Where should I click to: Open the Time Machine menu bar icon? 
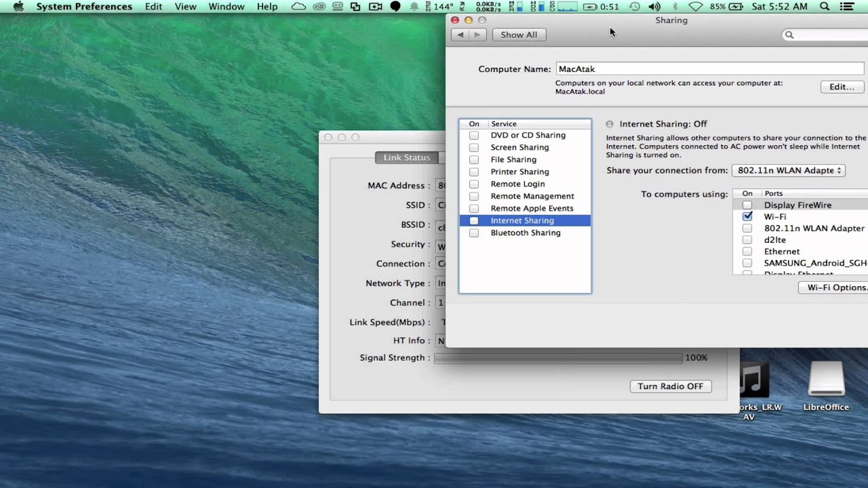click(635, 6)
